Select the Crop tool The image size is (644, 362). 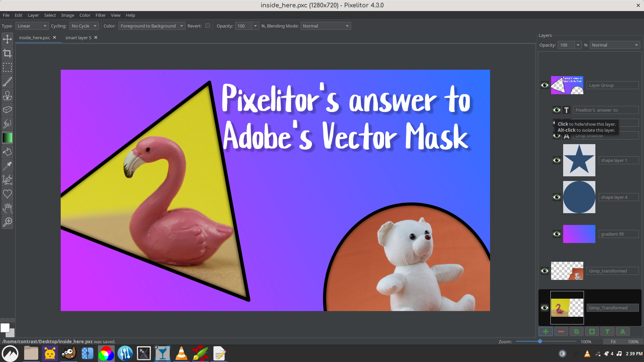[7, 53]
